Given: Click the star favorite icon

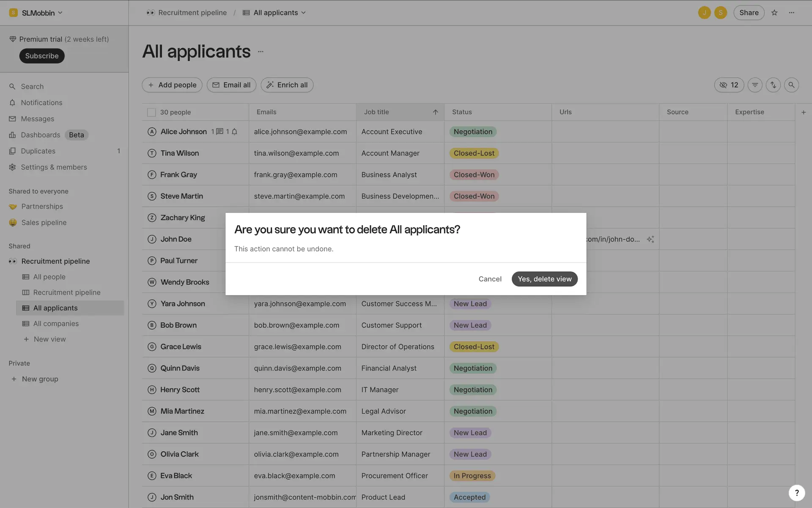Looking at the screenshot, I should pos(774,13).
